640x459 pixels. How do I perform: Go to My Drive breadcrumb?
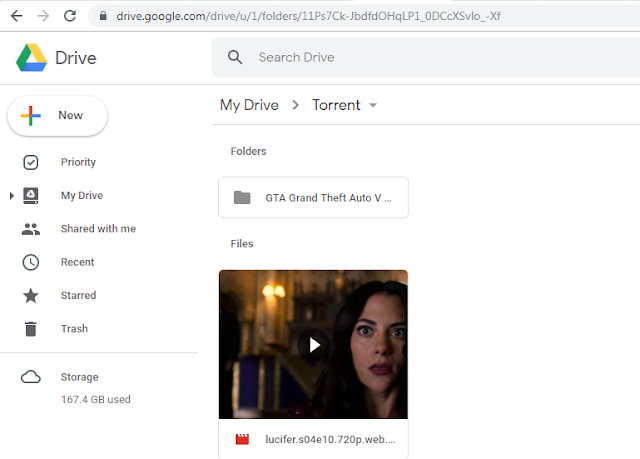click(249, 105)
